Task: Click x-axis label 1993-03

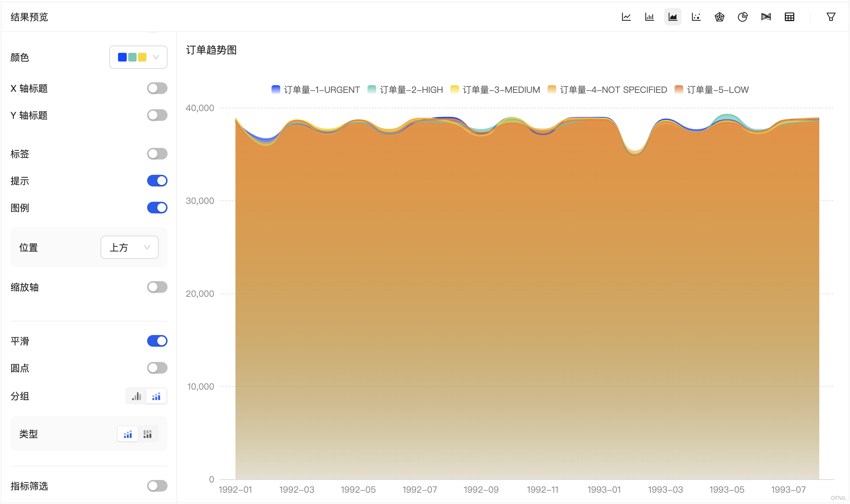Action: coord(665,490)
